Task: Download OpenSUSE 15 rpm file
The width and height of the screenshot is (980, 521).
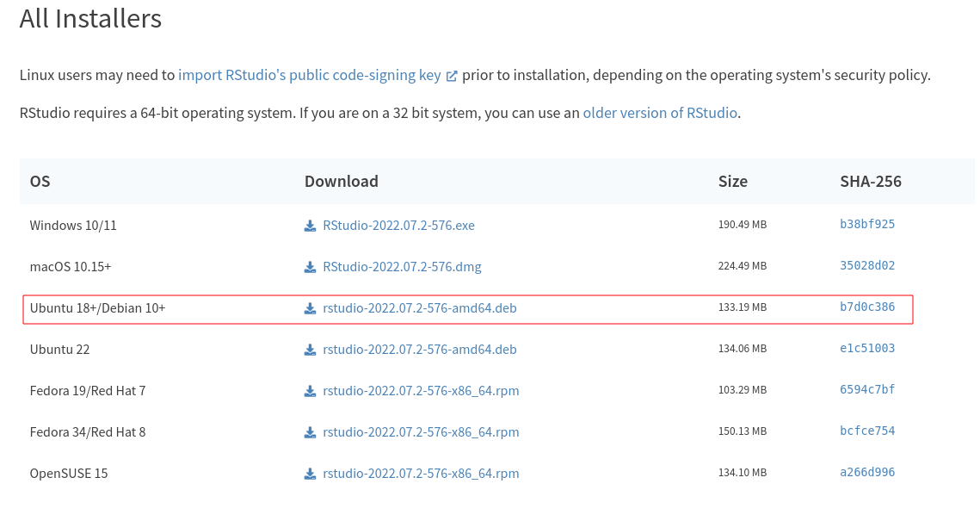Action: 421,473
